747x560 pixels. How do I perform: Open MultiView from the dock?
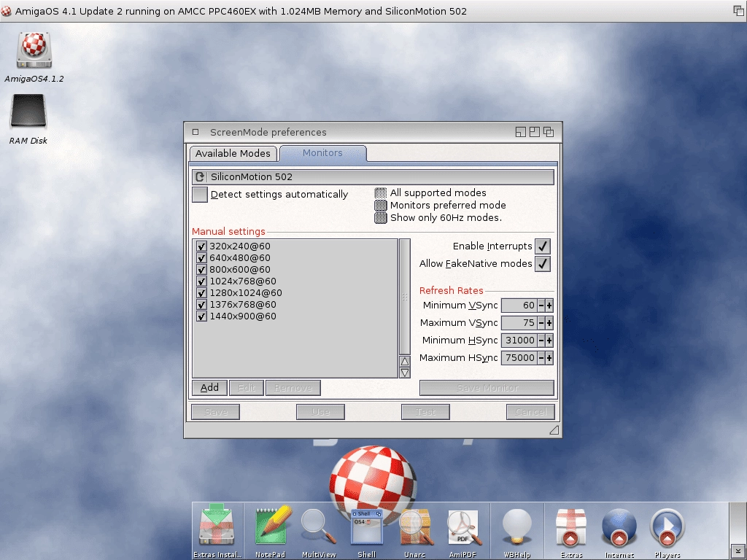318,526
